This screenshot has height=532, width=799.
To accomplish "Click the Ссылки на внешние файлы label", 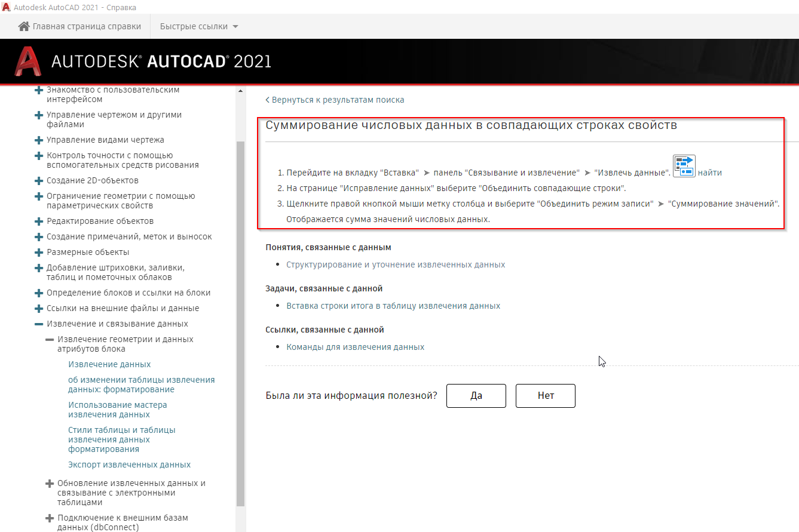I will pos(123,308).
